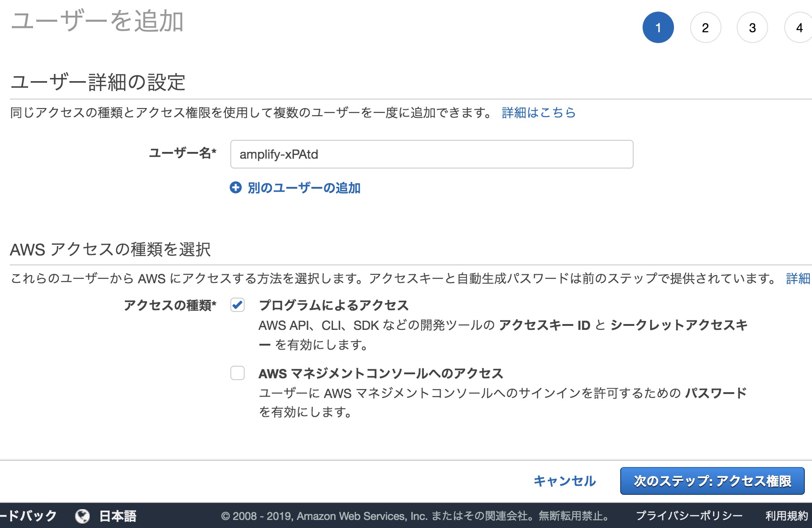Go to step 3 in the wizard
This screenshot has width=812, height=528.
pyautogui.click(x=752, y=27)
